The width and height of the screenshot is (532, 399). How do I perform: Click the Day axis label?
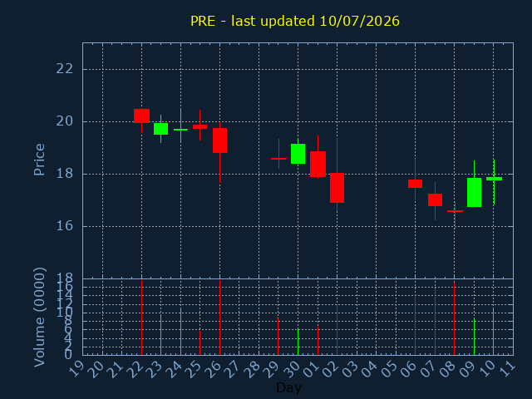pyautogui.click(x=288, y=387)
